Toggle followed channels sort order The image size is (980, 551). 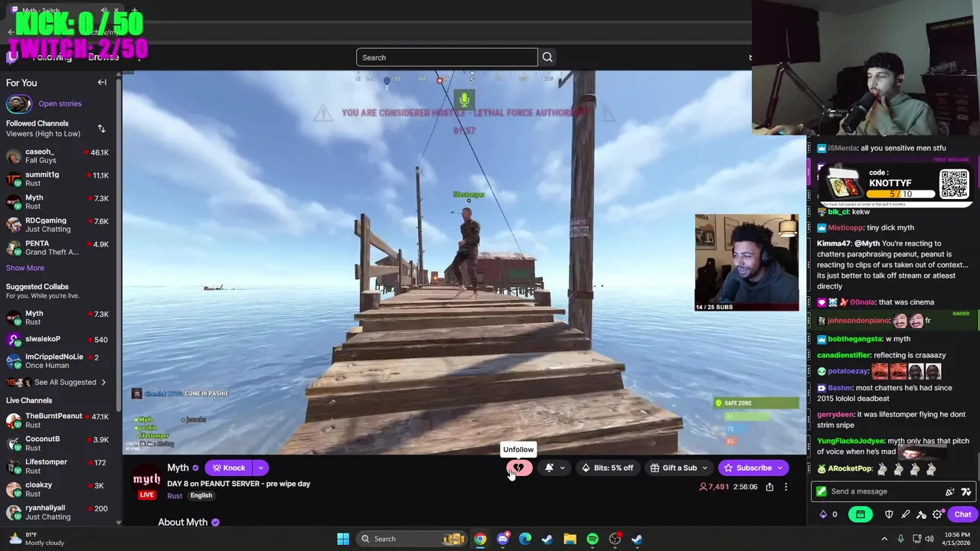[101, 129]
